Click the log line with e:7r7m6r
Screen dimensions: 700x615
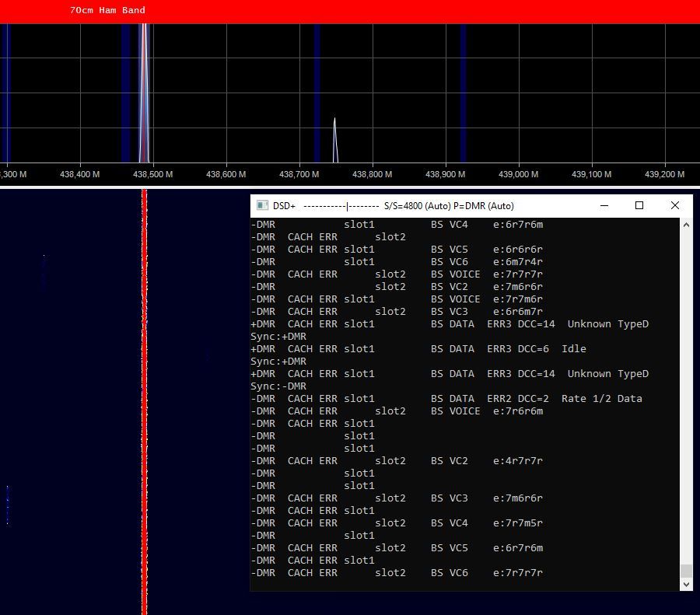(x=397, y=299)
